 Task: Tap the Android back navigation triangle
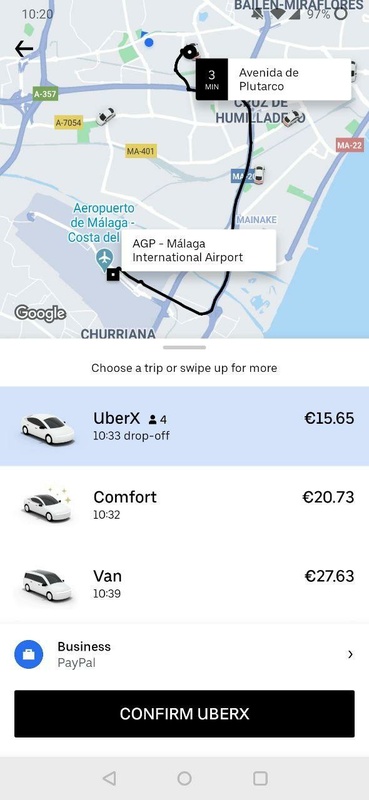click(x=109, y=778)
